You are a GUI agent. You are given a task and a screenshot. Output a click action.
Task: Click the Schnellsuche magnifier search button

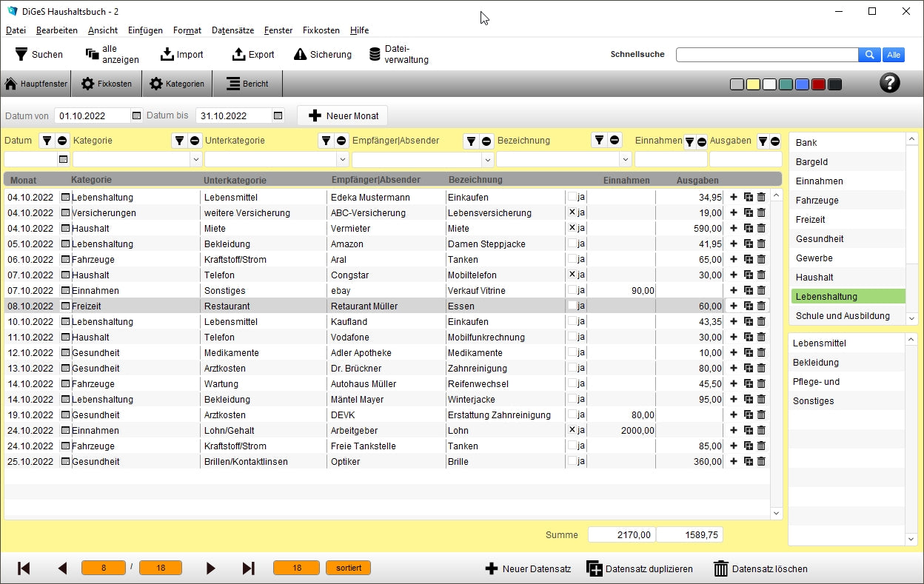869,55
